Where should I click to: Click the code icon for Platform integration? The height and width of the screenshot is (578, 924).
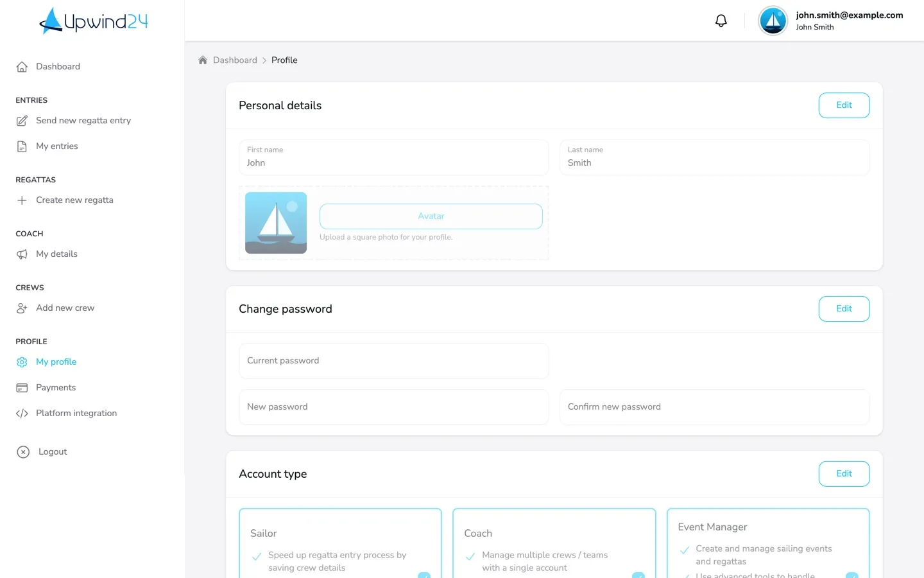tap(22, 414)
